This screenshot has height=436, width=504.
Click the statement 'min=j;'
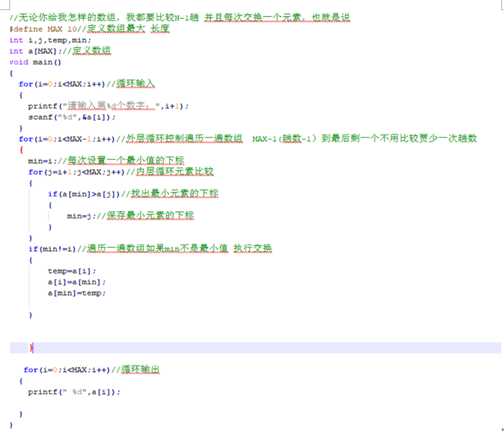click(x=81, y=216)
